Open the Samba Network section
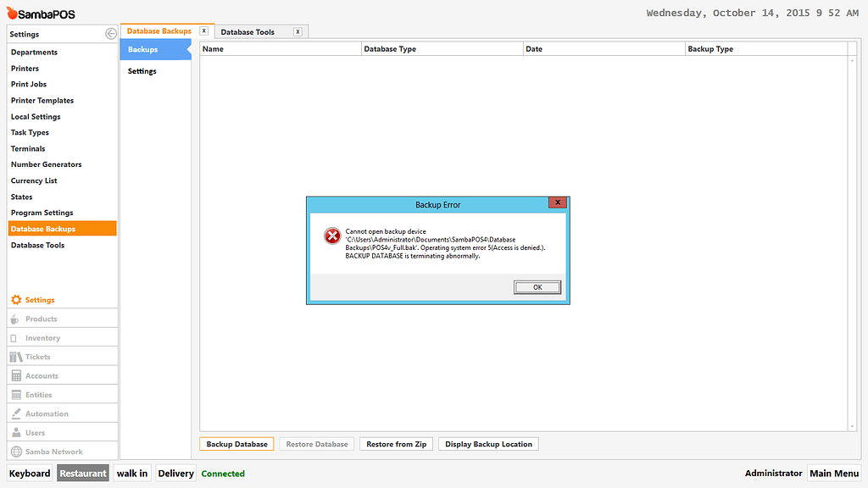Screen dimensions: 868x488 point(63,452)
